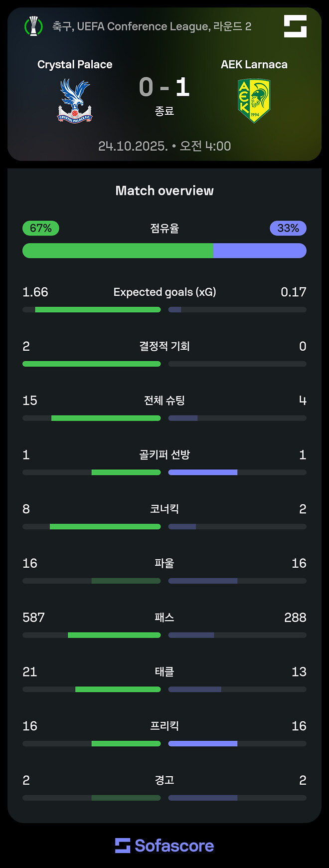Click the Crystal Palace team name
The height and width of the screenshot is (868, 329).
[74, 64]
